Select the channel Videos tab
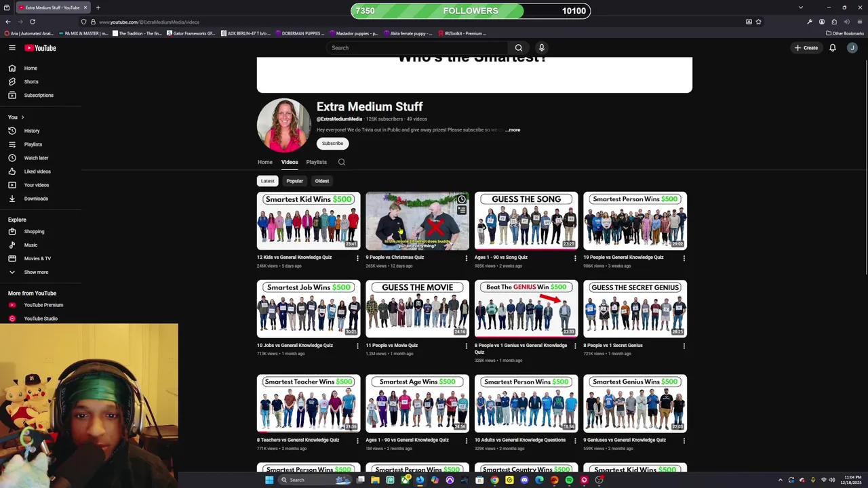Image resolution: width=868 pixels, height=488 pixels. pos(290,162)
